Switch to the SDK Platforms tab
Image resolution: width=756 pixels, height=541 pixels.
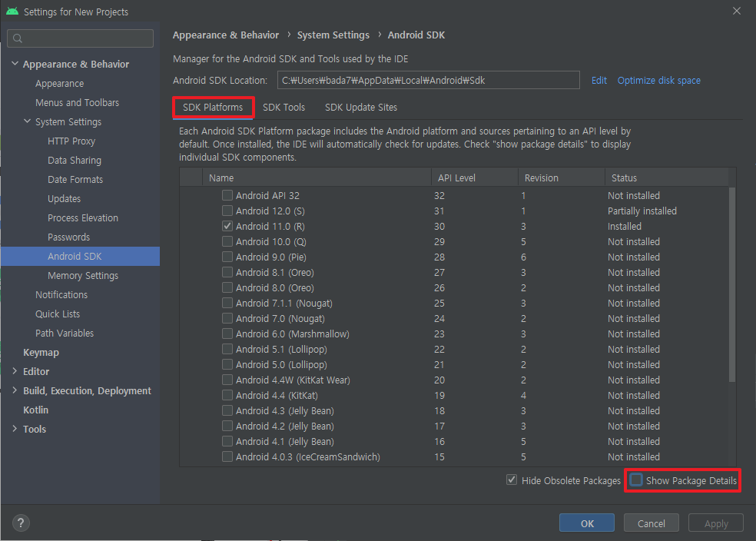(213, 107)
